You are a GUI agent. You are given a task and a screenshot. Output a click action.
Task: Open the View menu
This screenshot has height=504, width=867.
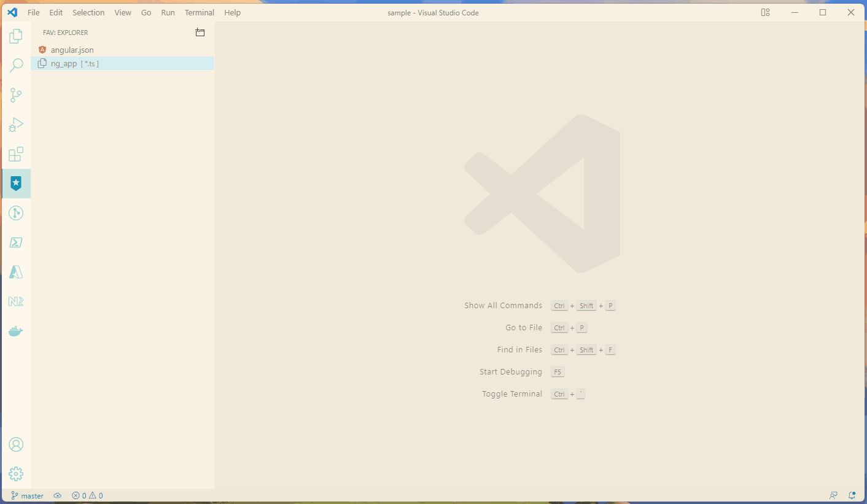pos(123,12)
